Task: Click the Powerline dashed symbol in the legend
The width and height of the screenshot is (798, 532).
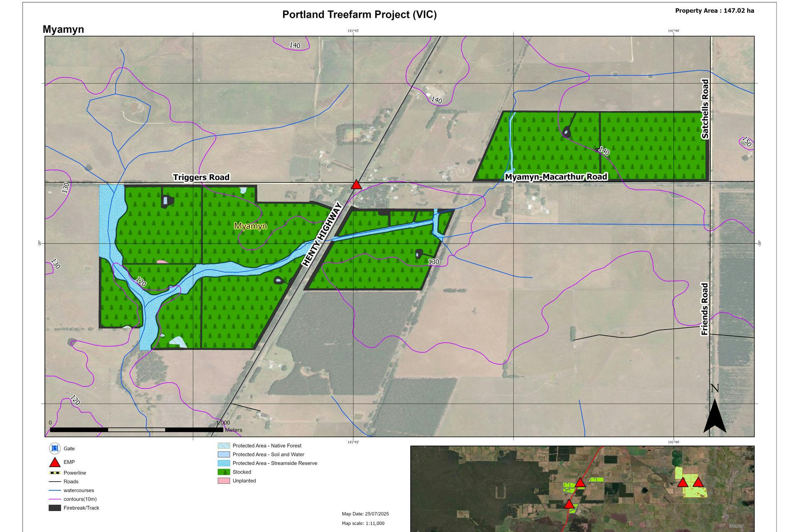Action: click(x=55, y=473)
